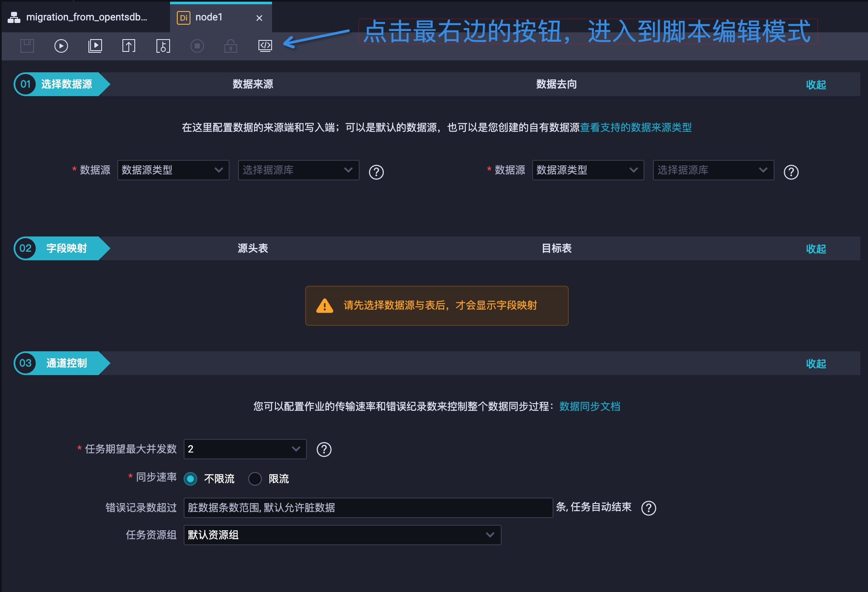Image resolution: width=868 pixels, height=592 pixels.
Task: Collapse the 通道控制 section via 收起
Action: [816, 364]
